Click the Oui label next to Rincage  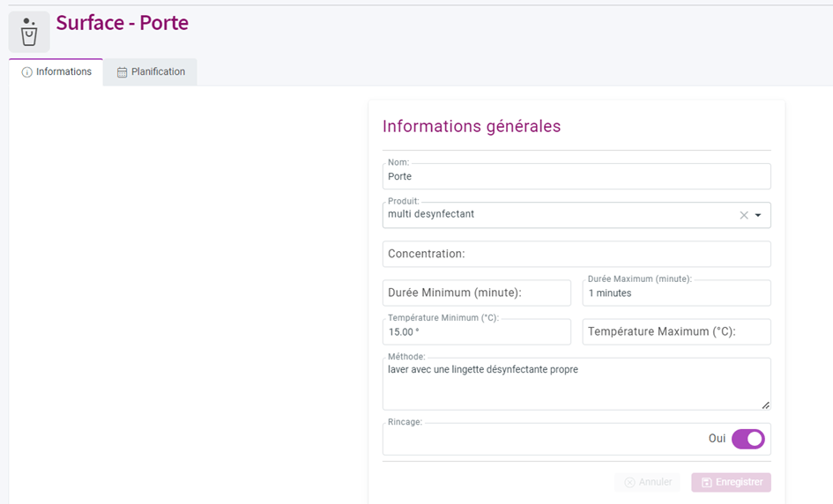tap(717, 438)
